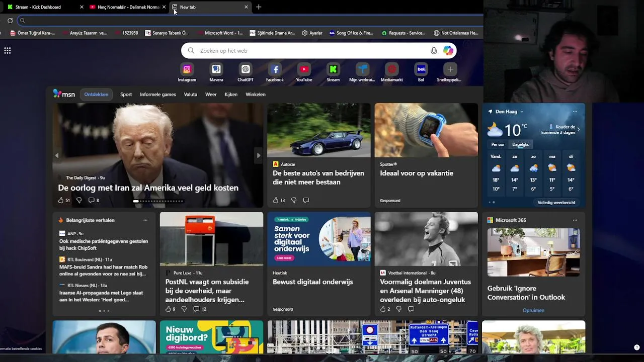Open the Facebook shortcut icon
This screenshot has width=644, height=362.
click(x=275, y=69)
